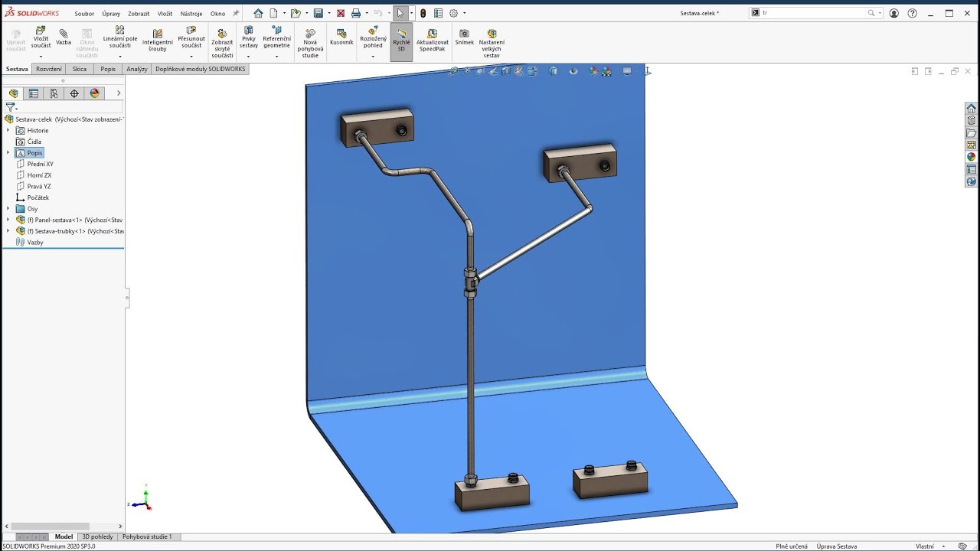
Task: Expand Panel-sestava<1> component
Action: click(x=8, y=220)
